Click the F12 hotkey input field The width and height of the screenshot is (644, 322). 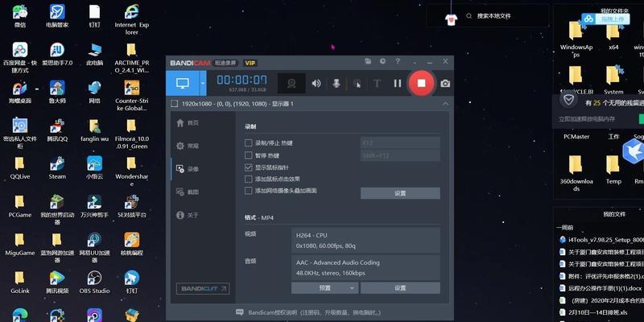400,143
